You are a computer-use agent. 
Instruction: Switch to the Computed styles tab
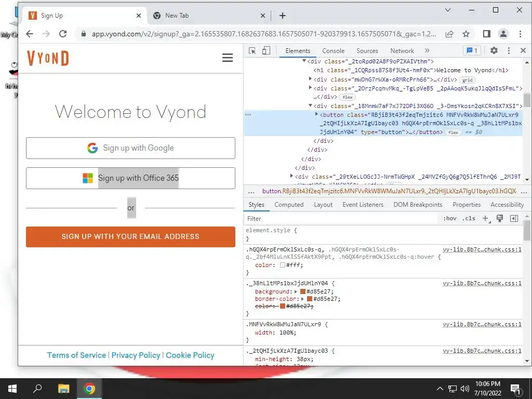pyautogui.click(x=289, y=205)
